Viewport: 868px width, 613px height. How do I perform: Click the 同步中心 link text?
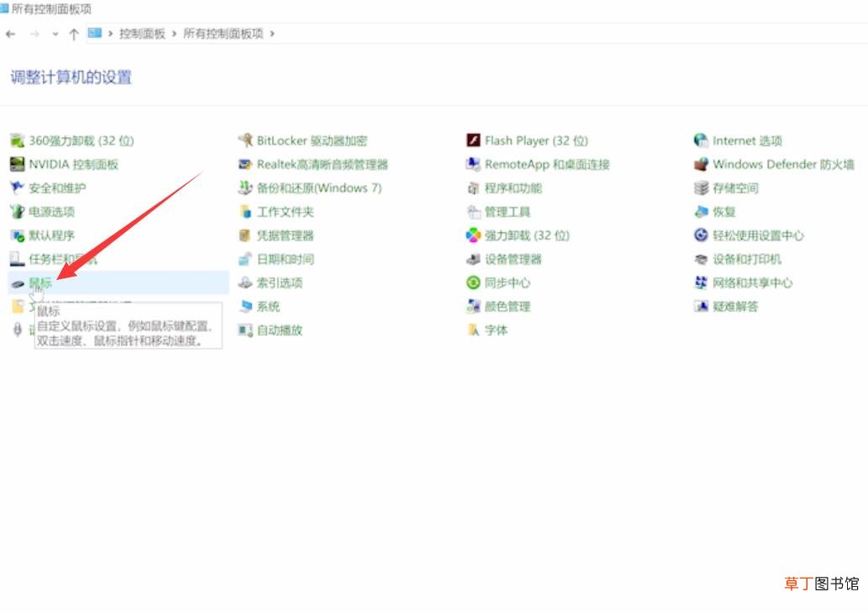pyautogui.click(x=508, y=283)
